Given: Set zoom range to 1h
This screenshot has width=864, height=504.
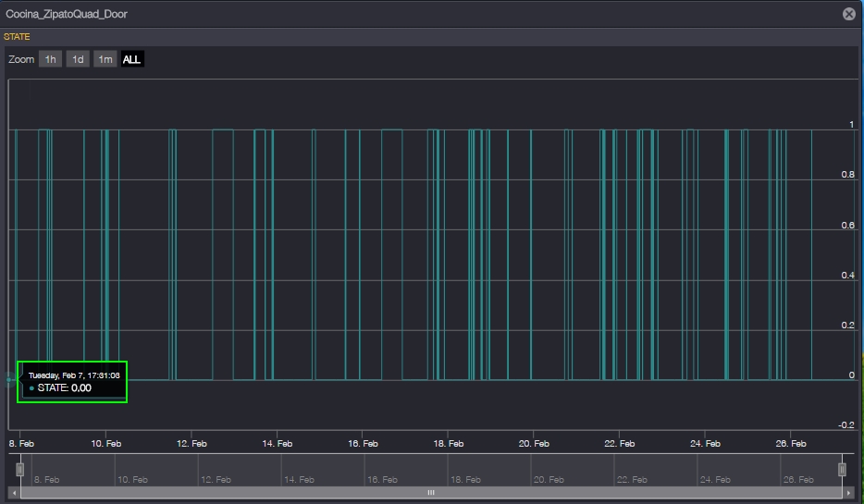Looking at the screenshot, I should 50,59.
